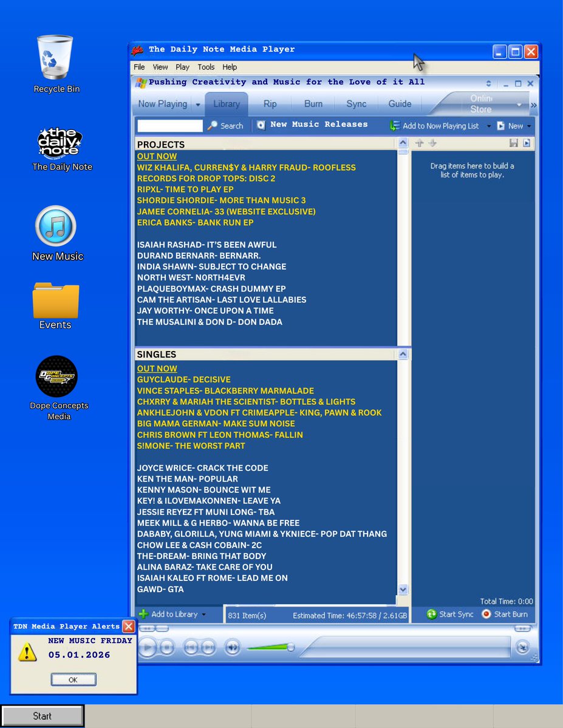Click the green Start Sync icon
The image size is (563, 728).
point(432,614)
